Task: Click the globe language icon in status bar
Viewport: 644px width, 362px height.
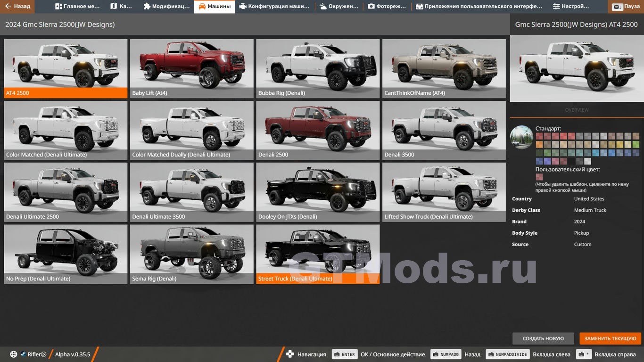Action: [x=13, y=354]
